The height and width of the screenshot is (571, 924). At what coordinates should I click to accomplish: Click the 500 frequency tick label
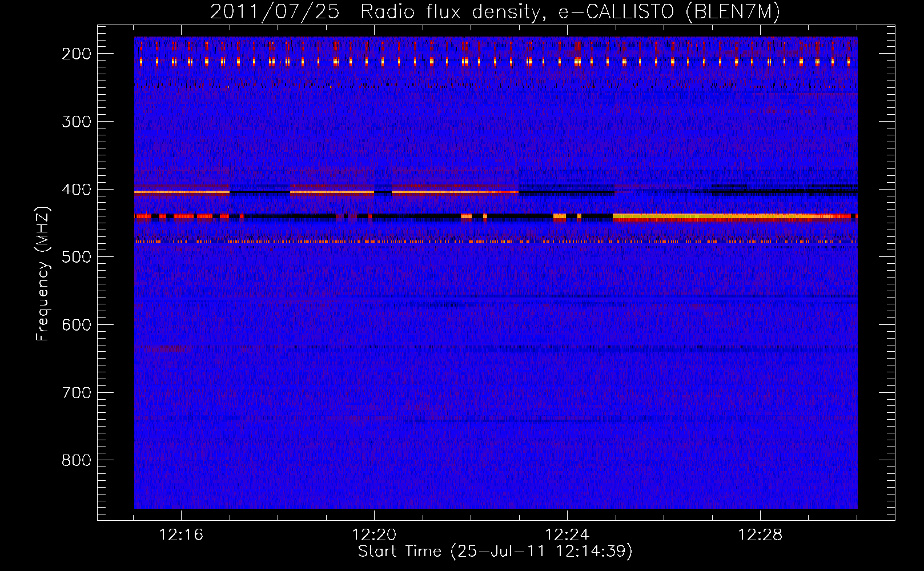(x=76, y=257)
